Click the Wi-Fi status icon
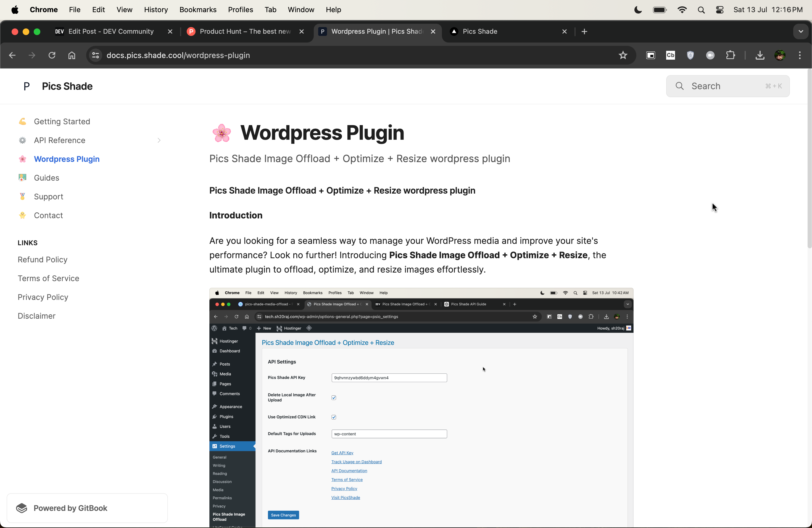Viewport: 812px width, 528px height. coord(682,10)
